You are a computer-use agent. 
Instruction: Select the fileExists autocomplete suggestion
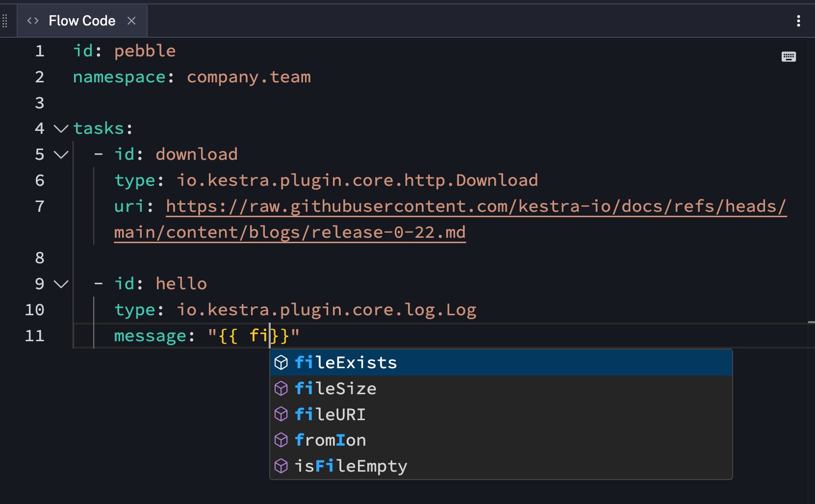346,362
